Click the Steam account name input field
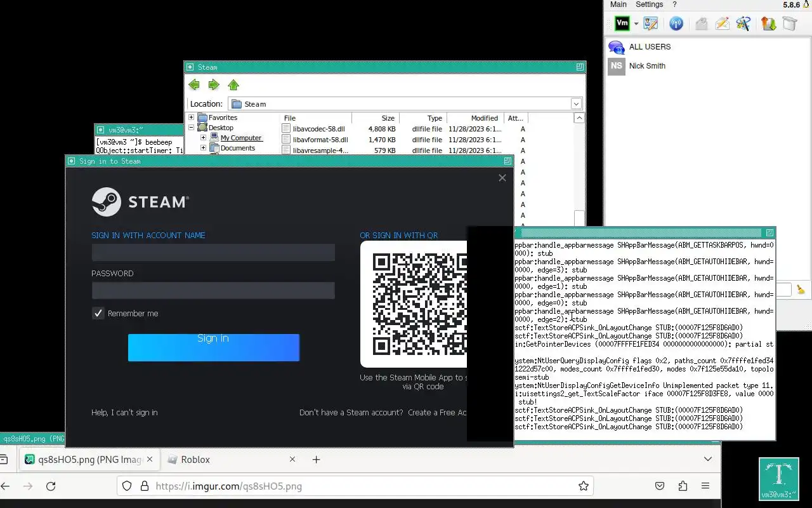Viewport: 812px width, 508px height. point(213,252)
